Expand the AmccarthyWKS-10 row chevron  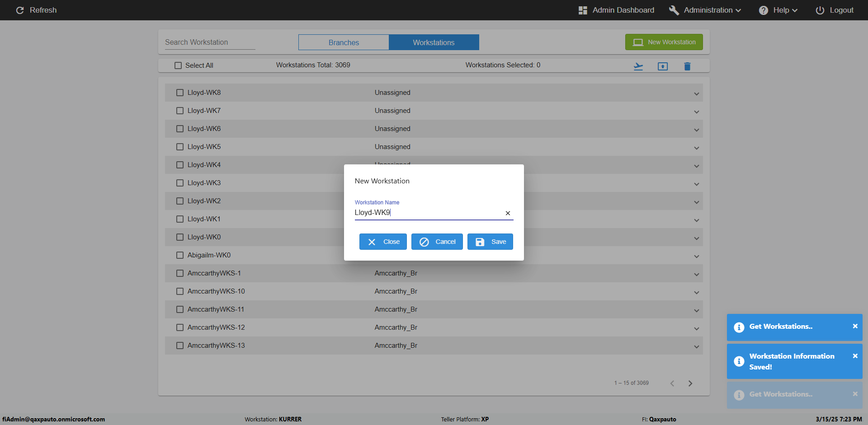697,293
